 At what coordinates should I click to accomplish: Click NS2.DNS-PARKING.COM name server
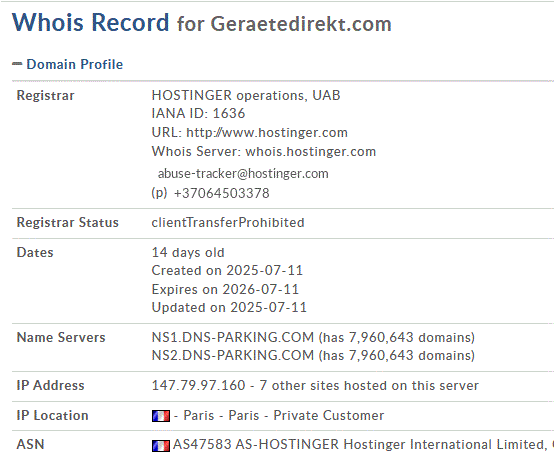(233, 355)
